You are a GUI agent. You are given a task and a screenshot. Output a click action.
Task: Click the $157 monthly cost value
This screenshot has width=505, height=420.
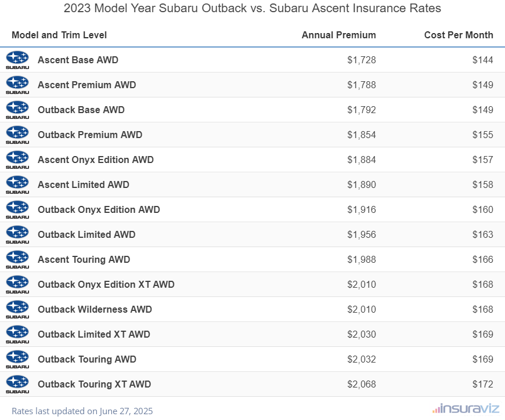point(483,160)
